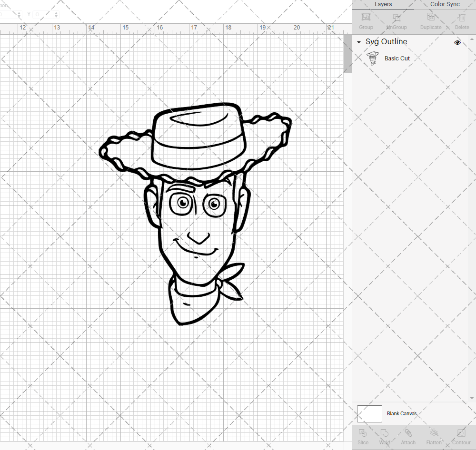Click the Blank Canvas color swatch
The height and width of the screenshot is (450, 476).
(x=369, y=413)
